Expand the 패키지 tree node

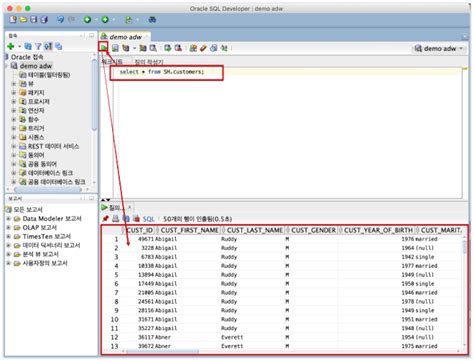[14, 92]
